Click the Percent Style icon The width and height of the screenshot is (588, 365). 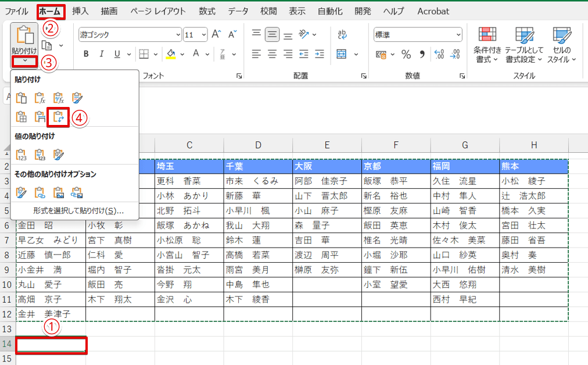(x=406, y=55)
